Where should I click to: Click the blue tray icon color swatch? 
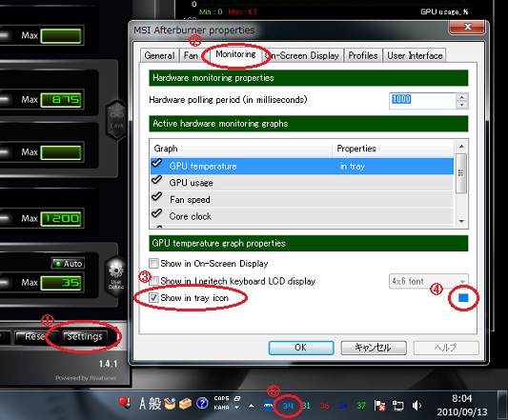[x=463, y=297]
